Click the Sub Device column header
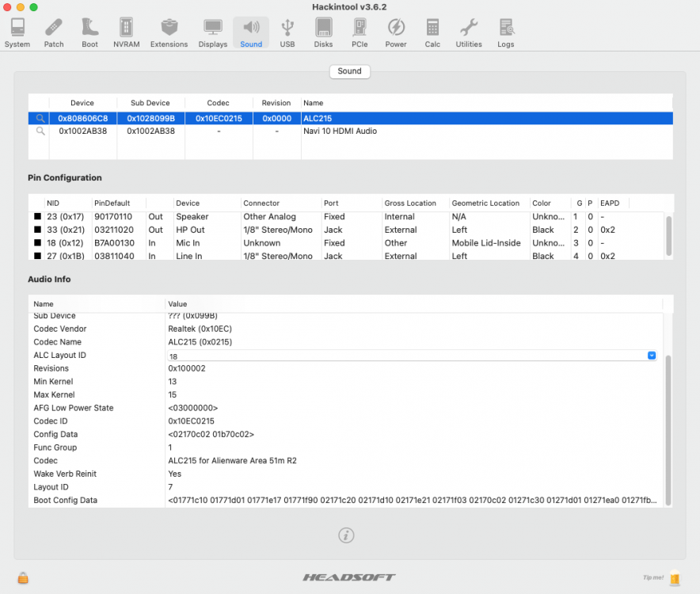 pyautogui.click(x=150, y=103)
